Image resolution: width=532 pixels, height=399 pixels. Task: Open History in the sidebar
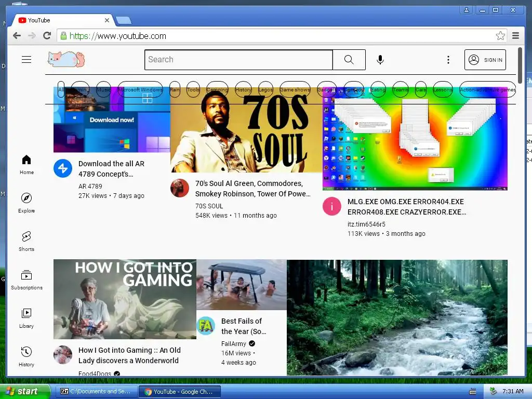point(26,356)
